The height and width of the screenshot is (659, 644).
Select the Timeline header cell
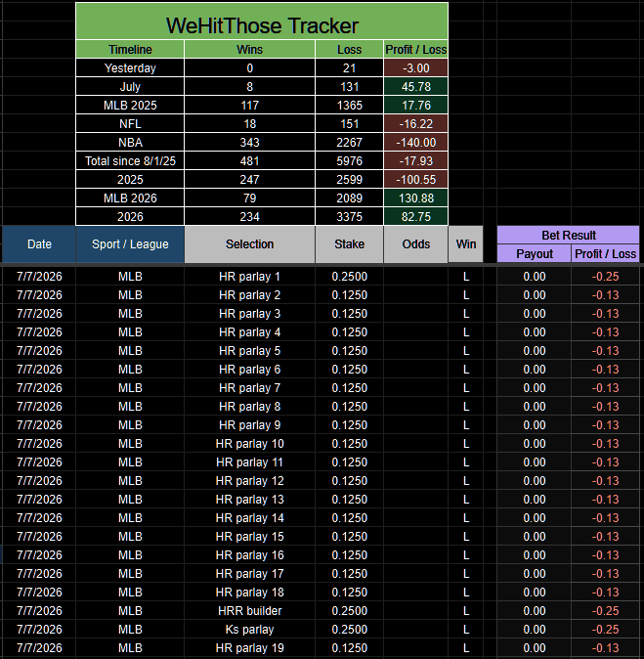130,49
